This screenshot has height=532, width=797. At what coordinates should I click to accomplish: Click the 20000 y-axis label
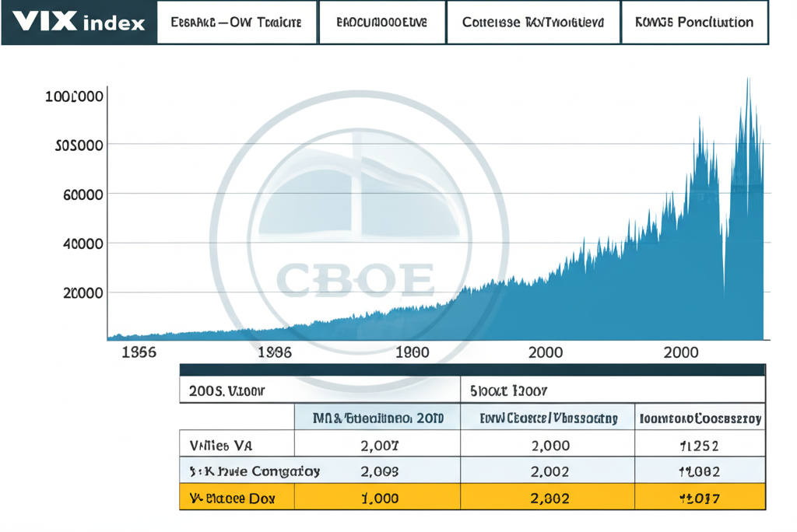point(83,292)
